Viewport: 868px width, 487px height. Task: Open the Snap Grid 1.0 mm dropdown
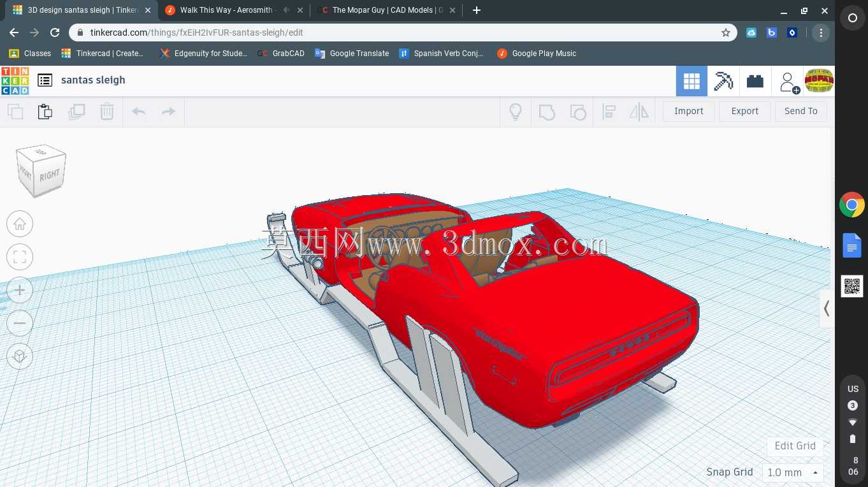pos(793,472)
